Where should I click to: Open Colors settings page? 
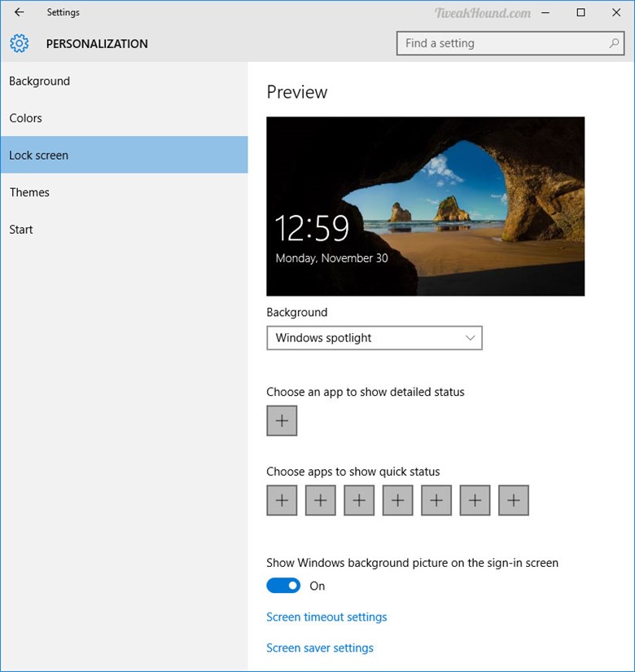[124, 118]
